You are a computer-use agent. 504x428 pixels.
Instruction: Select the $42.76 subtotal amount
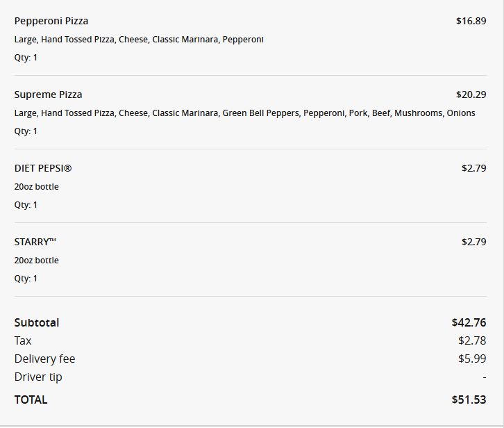point(469,322)
